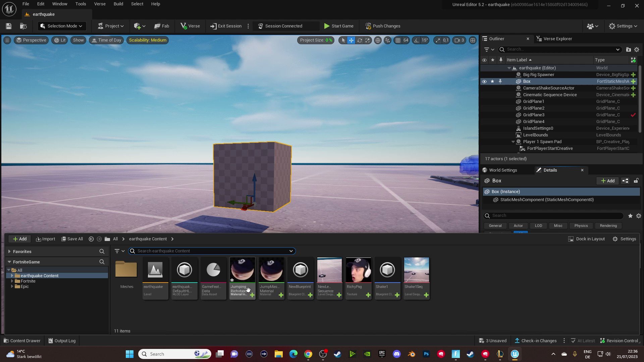Image resolution: width=644 pixels, height=362 pixels.
Task: Open the Import dialog in the Content Browser
Action: (46, 239)
